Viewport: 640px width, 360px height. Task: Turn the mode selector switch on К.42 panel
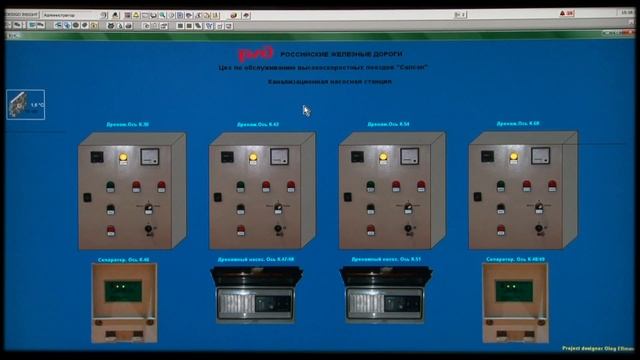coord(278,208)
